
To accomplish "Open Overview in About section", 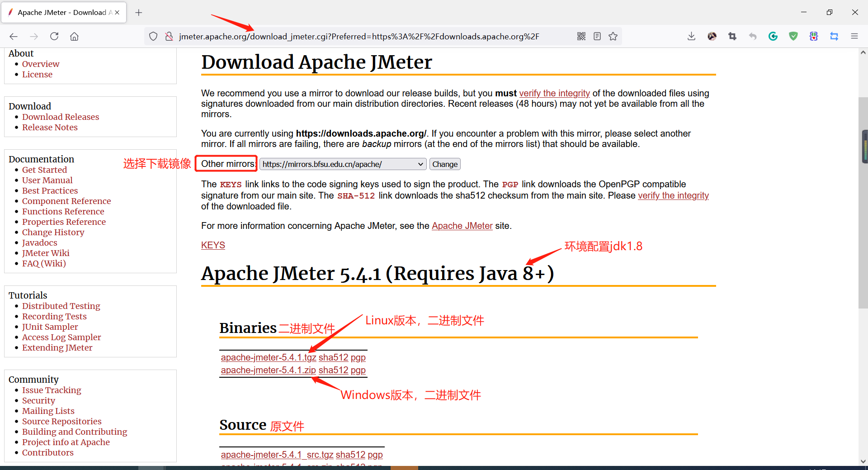I will coord(41,64).
